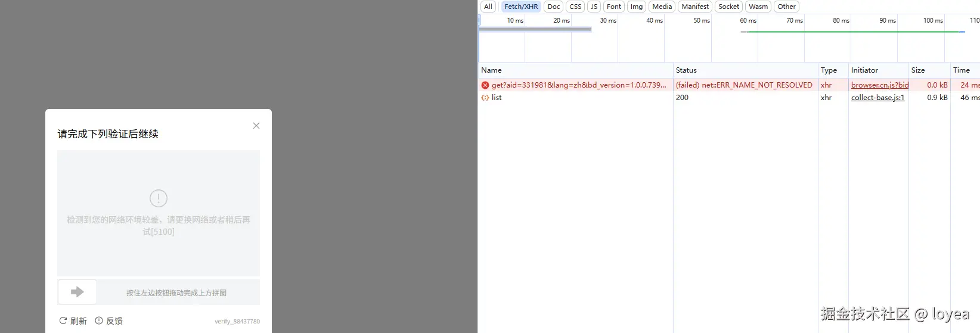Toggle the JS filter chip
980x333 pixels.
click(x=594, y=7)
